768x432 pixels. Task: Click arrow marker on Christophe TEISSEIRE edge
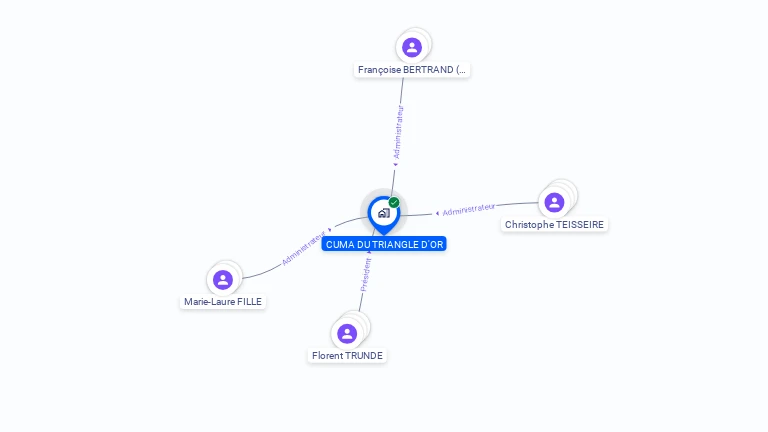tap(437, 214)
